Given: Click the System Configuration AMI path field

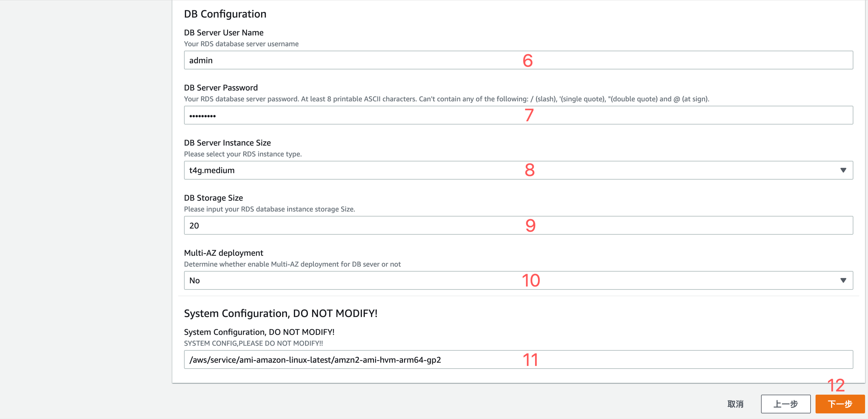Looking at the screenshot, I should click(x=518, y=360).
